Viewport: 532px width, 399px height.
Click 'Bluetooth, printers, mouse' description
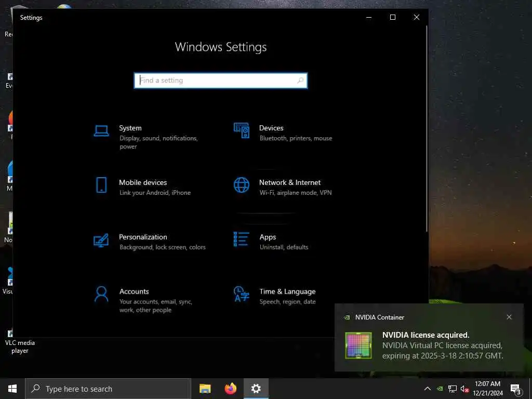296,138
